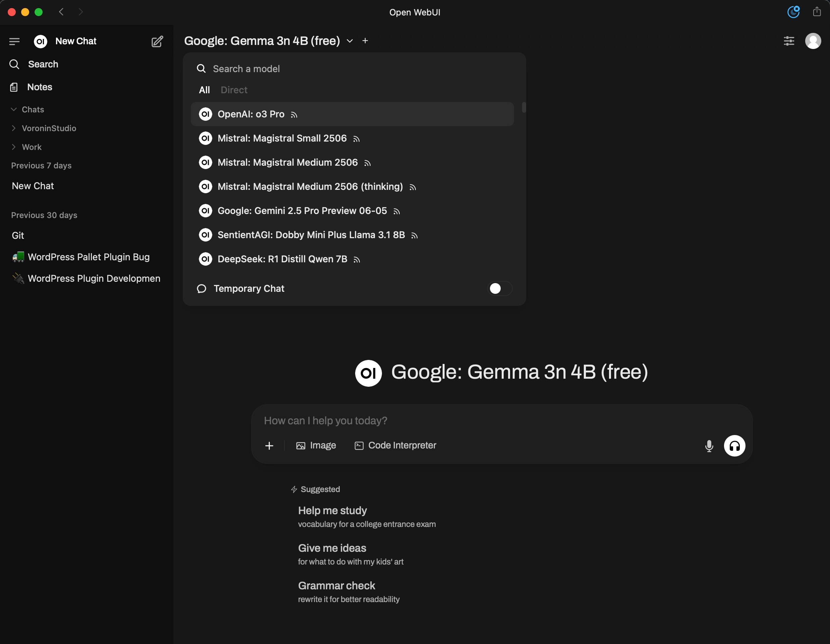
Task: Click the Temporary Chat bubble icon
Action: click(x=202, y=288)
